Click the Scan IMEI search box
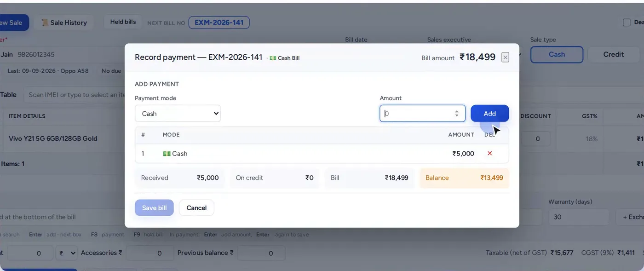The height and width of the screenshot is (271, 644). point(74,95)
